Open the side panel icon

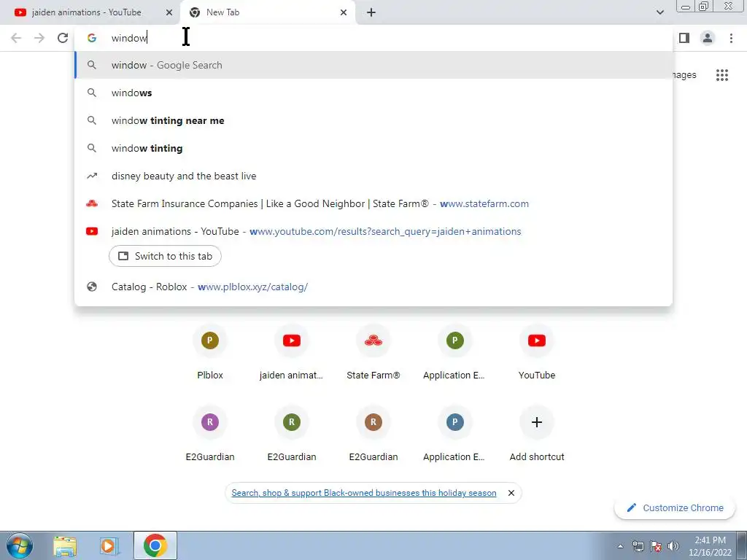pos(684,38)
